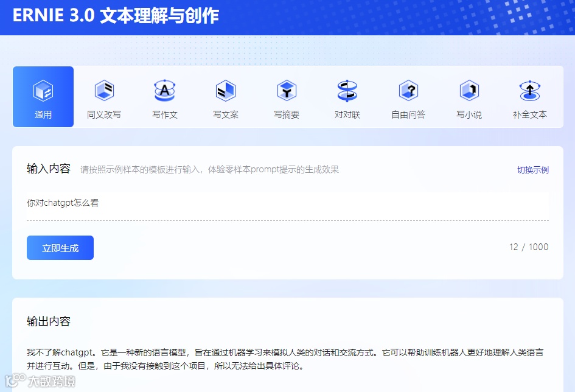Screen dimensions: 575x392
Task: Switch to the 写作文 tab label
Action: coord(165,115)
